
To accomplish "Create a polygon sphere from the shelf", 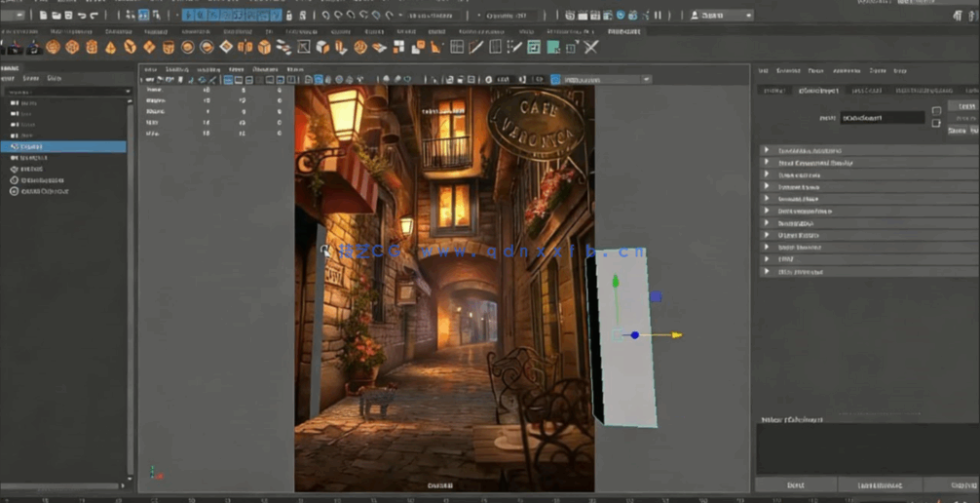I will point(53,47).
